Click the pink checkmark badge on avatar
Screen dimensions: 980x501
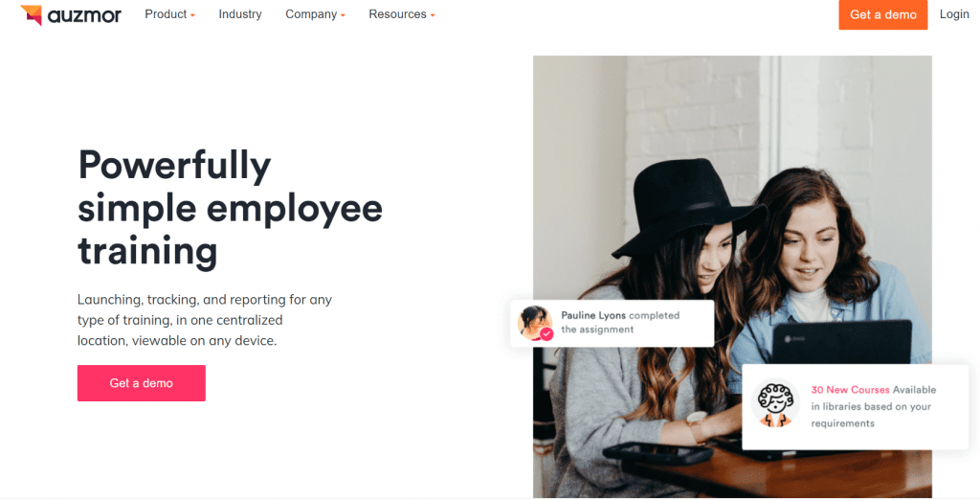pos(546,334)
